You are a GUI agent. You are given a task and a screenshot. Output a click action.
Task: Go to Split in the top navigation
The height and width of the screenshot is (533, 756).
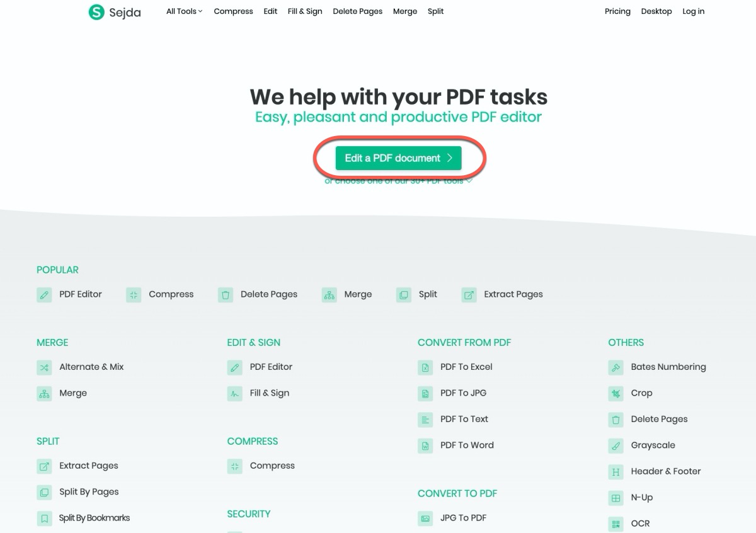pyautogui.click(x=435, y=11)
